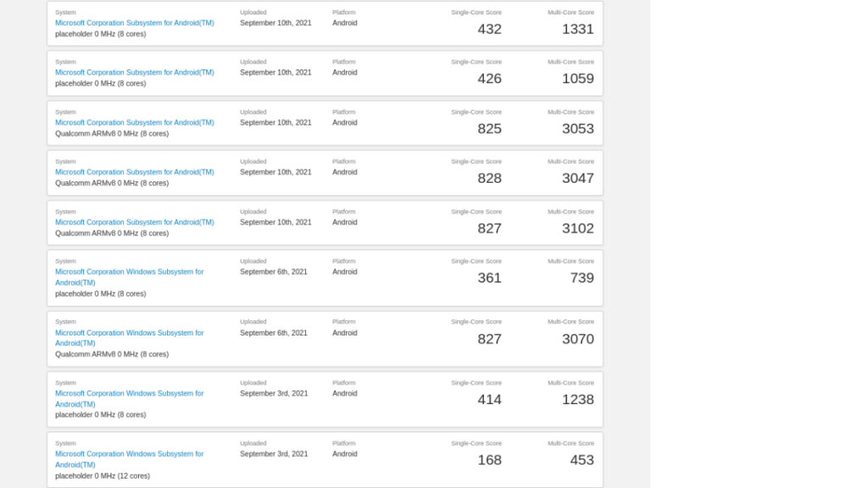Image resolution: width=868 pixels, height=488 pixels.
Task: Open the 12-core Windows Subsystem result link
Action: pyautogui.click(x=129, y=454)
